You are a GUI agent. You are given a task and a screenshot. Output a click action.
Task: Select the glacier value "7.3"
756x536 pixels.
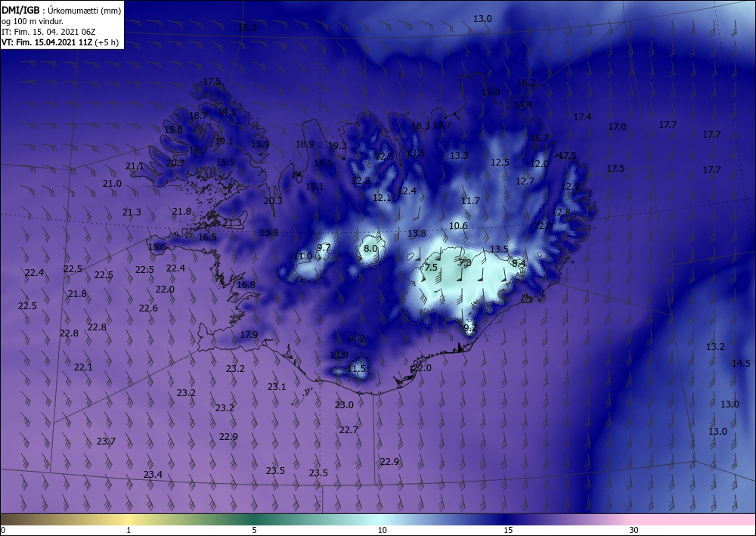point(465,262)
